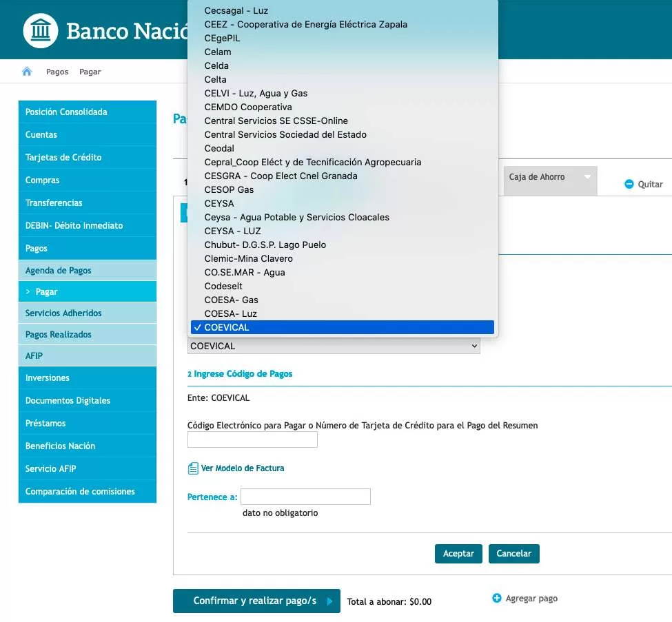Viewport: 672px width, 622px height.
Task: Click the Agregar pago link
Action: click(x=531, y=599)
